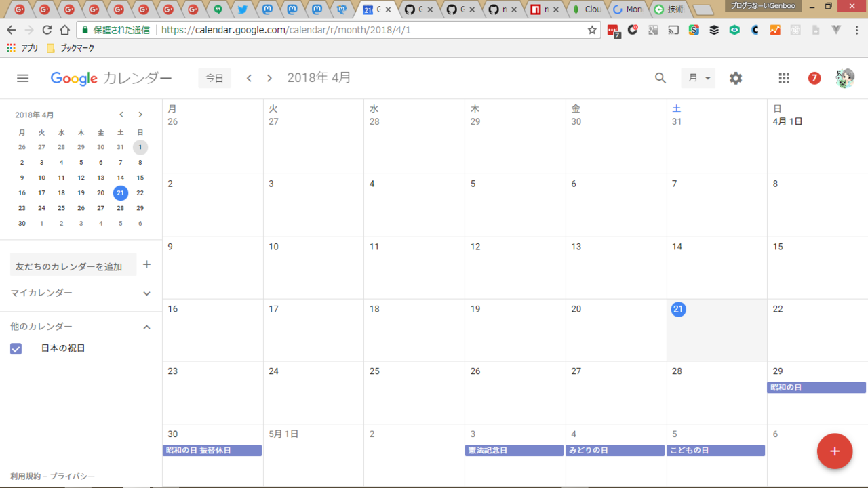Open the 月 view dropdown
Screen dimensions: 868x488
(x=698, y=78)
